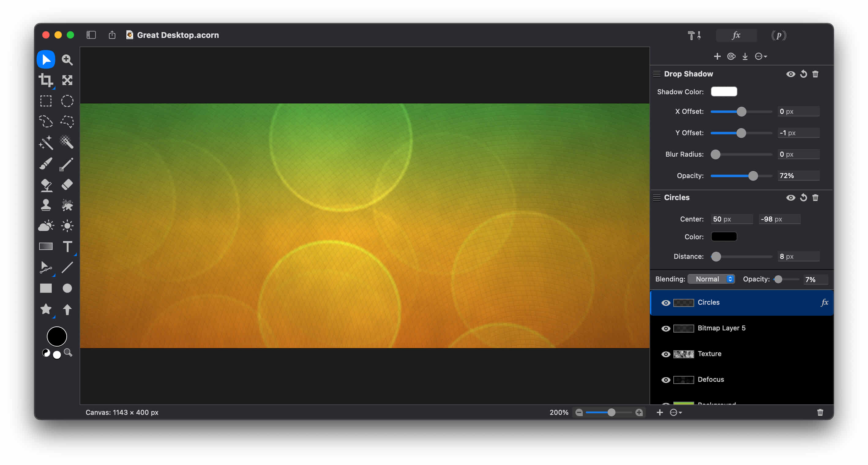
Task: Drag the Drop Shadow Opacity slider
Action: pos(752,175)
